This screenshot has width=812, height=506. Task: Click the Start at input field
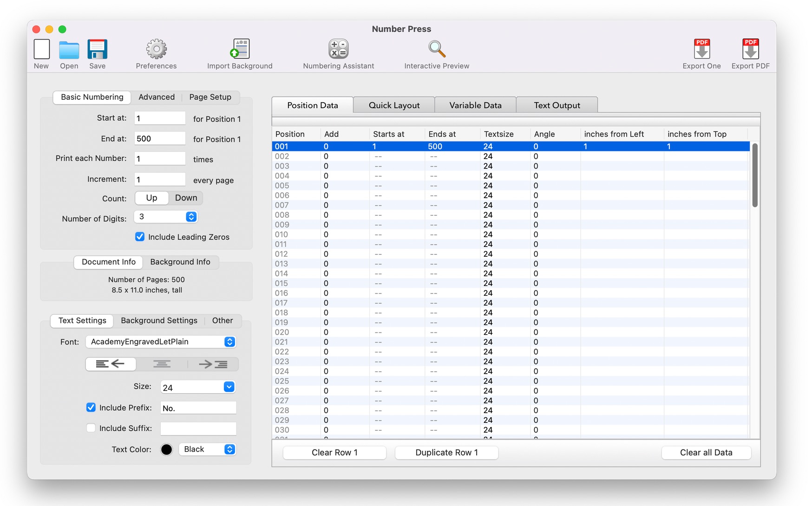point(160,118)
